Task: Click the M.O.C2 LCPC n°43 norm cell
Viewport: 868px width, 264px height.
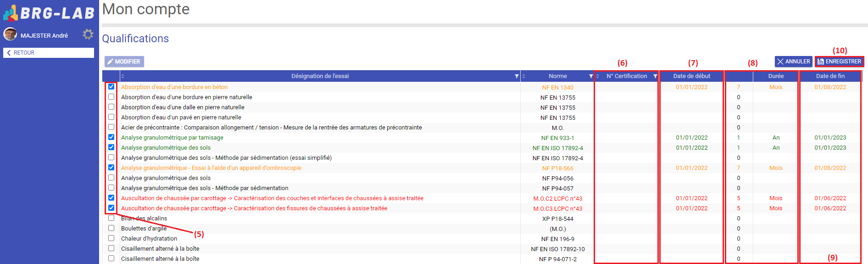Action: tap(557, 198)
